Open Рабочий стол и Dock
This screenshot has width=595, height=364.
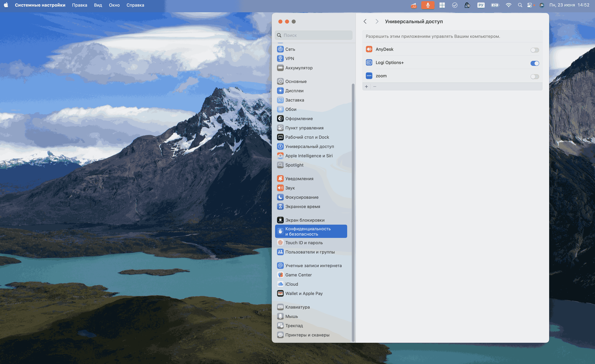tap(311, 137)
